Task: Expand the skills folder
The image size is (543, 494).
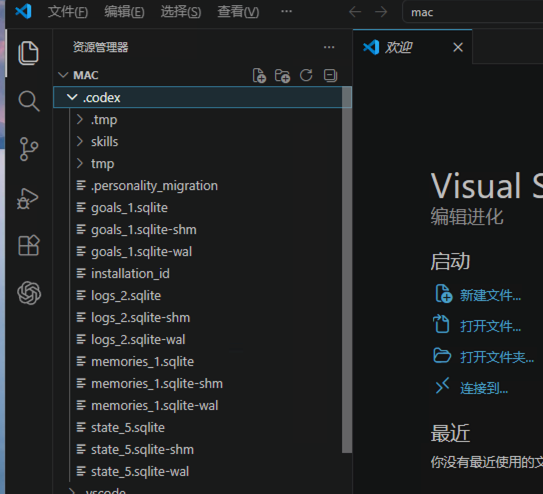Action: click(x=80, y=141)
